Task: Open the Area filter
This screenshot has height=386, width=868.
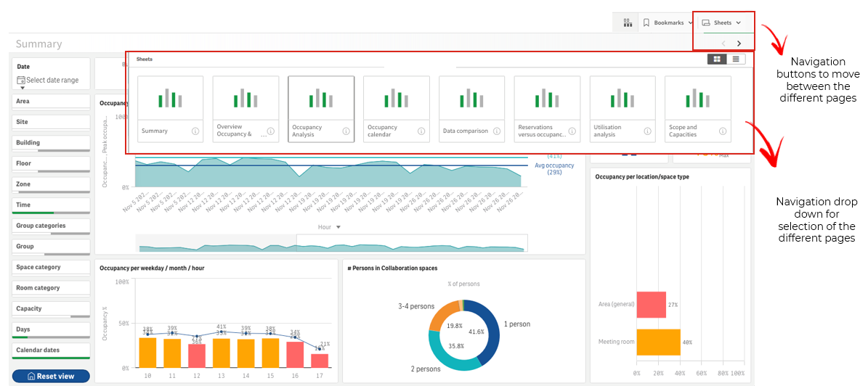Action: tap(51, 101)
